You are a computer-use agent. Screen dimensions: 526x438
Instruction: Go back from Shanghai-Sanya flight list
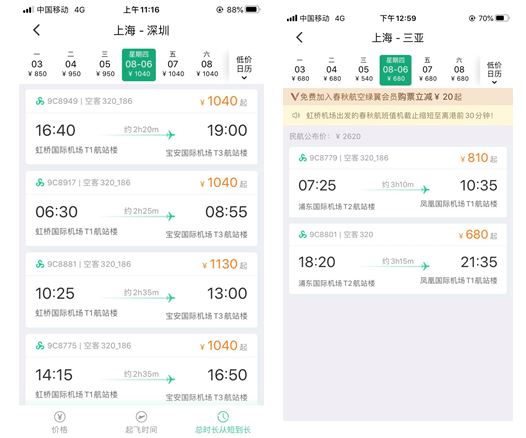(300, 37)
